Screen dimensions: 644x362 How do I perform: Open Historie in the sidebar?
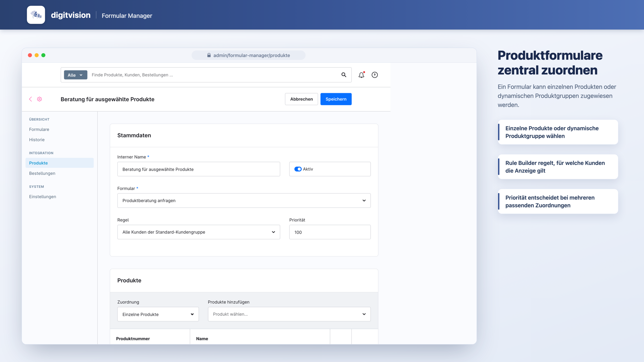point(37,140)
